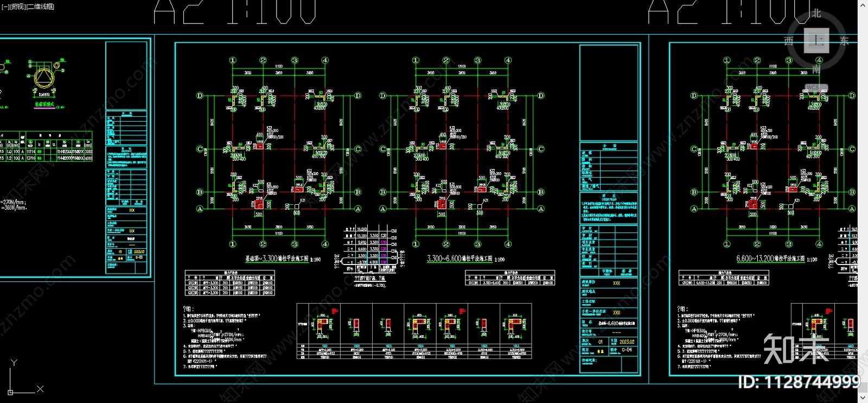Click the scrollbar down arrow
The image size is (868, 403).
(x=863, y=398)
